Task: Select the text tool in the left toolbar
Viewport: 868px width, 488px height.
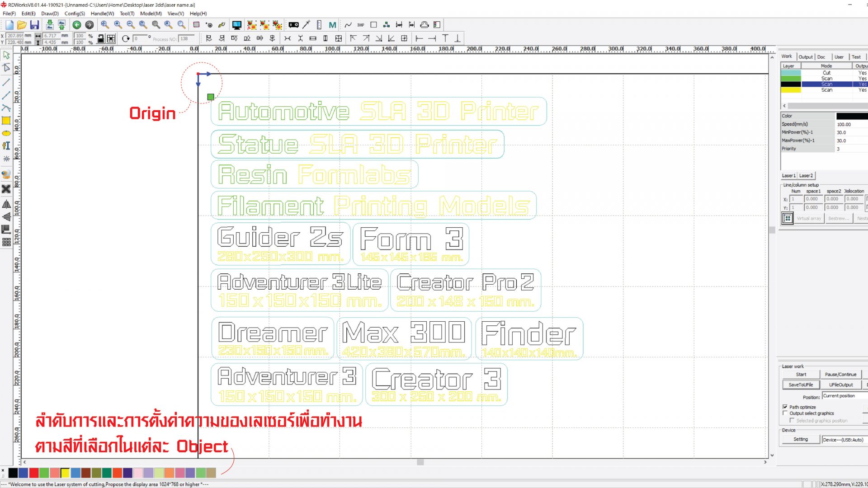Action: (6, 145)
